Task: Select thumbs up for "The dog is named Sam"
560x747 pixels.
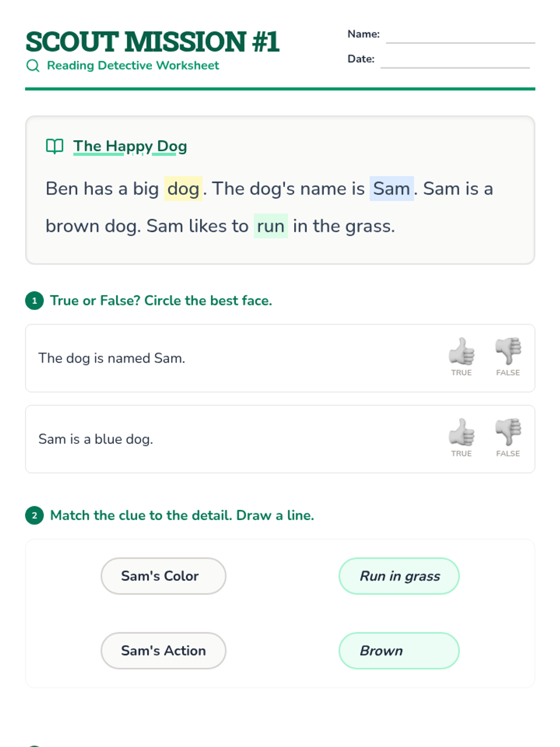Action: (x=461, y=352)
